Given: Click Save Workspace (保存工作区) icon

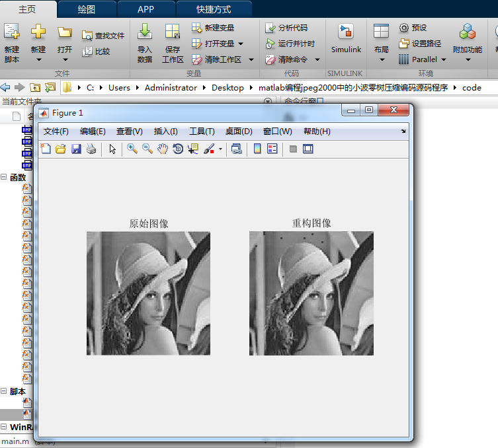Looking at the screenshot, I should click(x=173, y=32).
